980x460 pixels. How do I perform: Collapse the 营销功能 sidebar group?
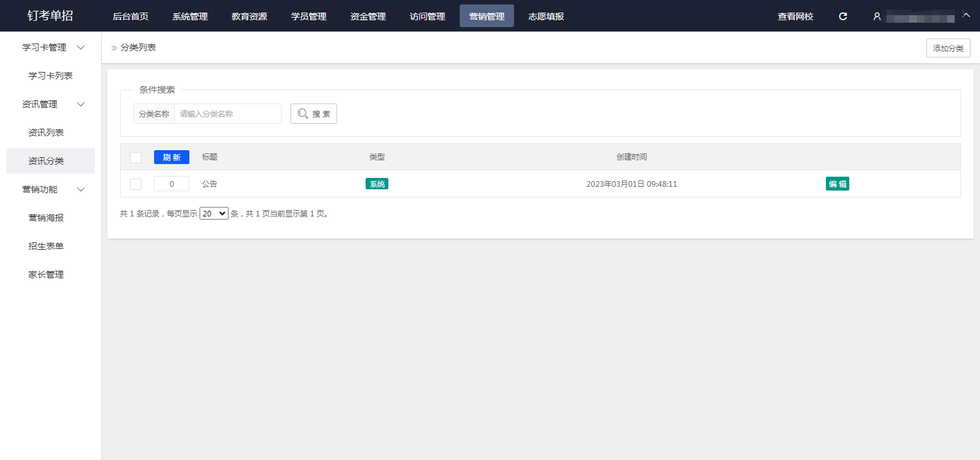point(81,189)
